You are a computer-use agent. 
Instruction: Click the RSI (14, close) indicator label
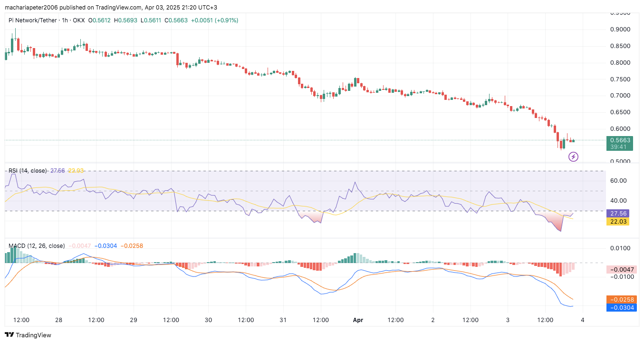click(28, 170)
